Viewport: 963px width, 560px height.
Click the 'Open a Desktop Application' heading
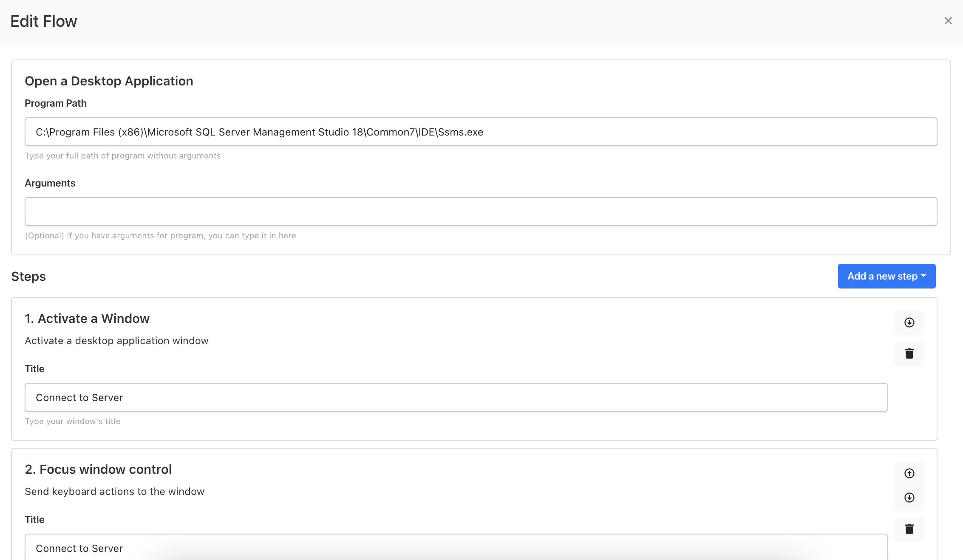(109, 81)
